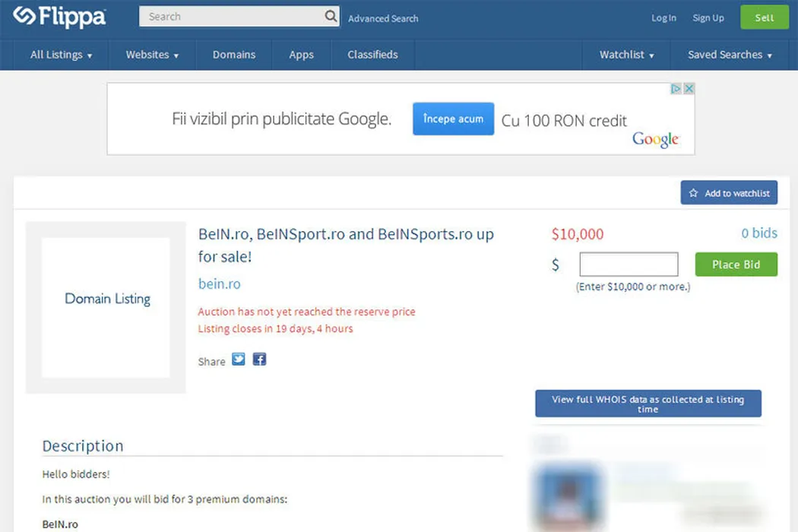Focus the bid amount input field
Screen dimensions: 798x532
click(x=629, y=264)
